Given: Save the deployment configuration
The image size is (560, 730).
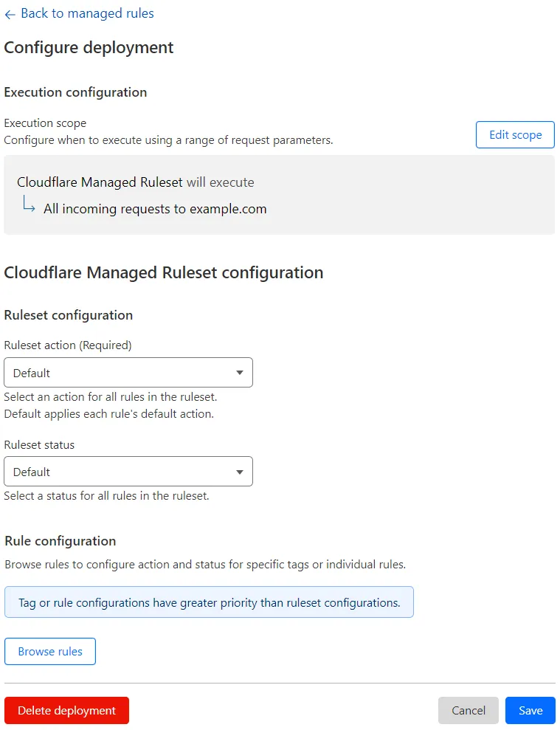Looking at the screenshot, I should tap(530, 710).
